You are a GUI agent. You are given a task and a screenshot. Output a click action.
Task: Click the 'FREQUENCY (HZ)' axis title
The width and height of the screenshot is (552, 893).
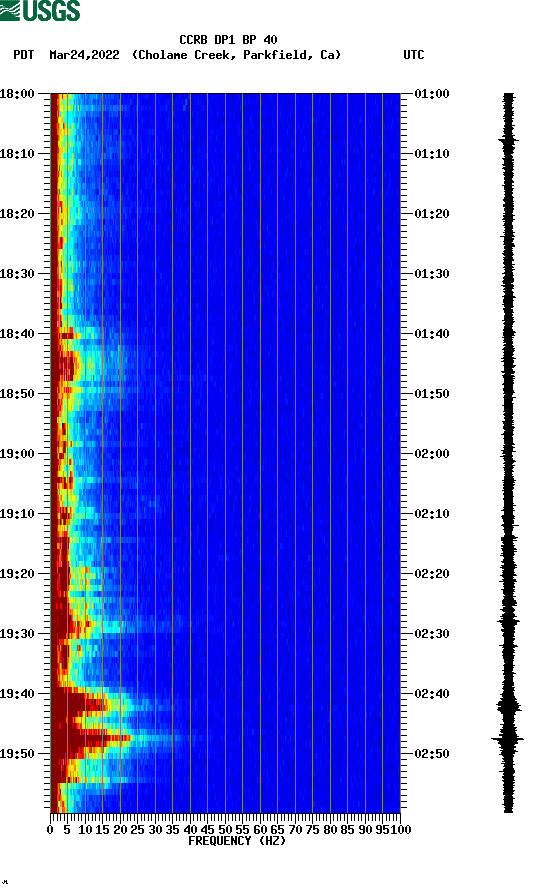[x=236, y=841]
